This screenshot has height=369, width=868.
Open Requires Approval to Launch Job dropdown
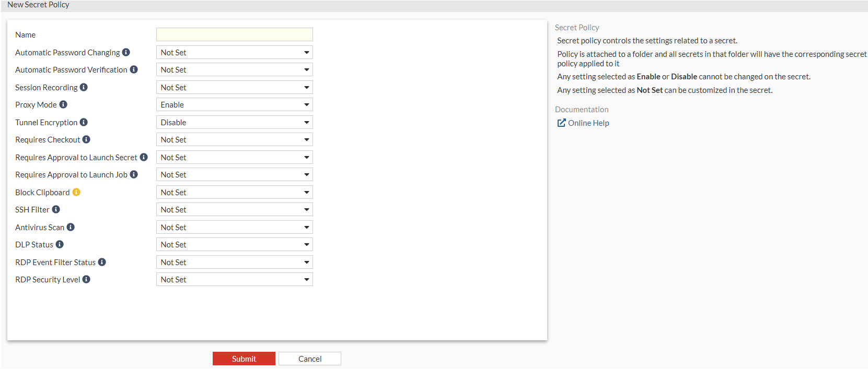point(235,174)
